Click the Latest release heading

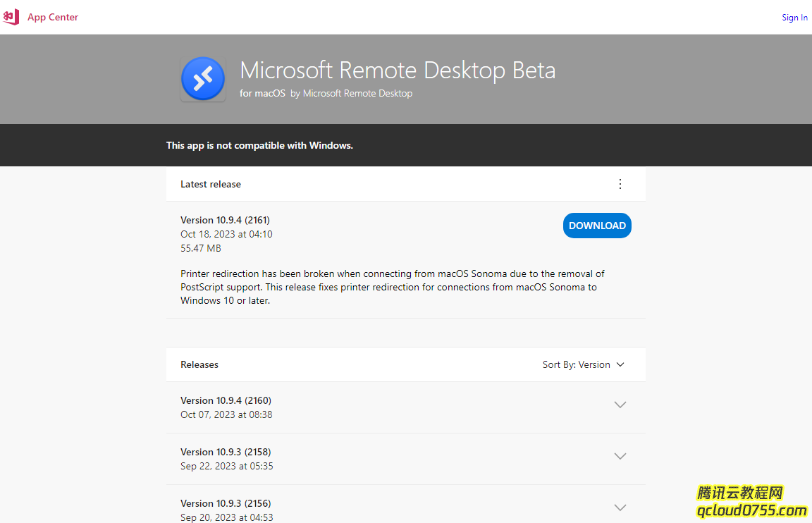point(211,184)
